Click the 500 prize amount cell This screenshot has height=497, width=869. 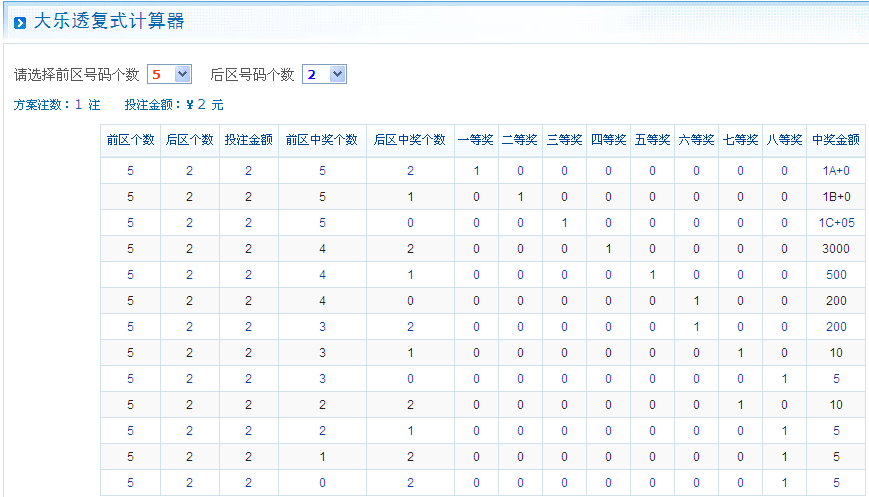click(836, 275)
